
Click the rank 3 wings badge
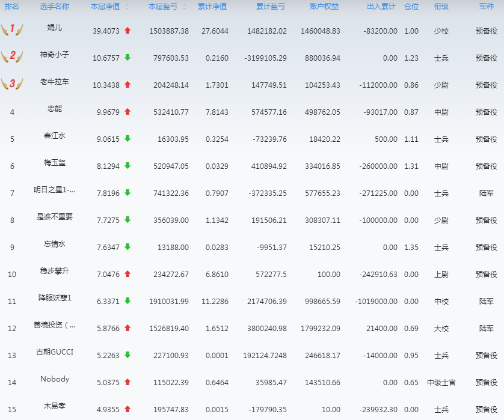[x=12, y=84]
